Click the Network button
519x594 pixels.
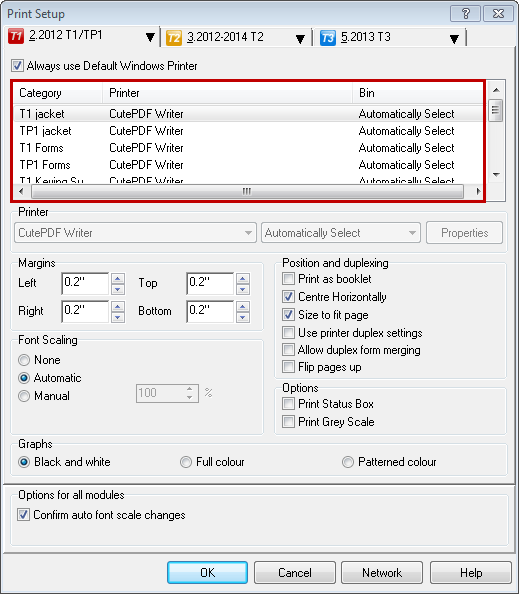tap(382, 572)
